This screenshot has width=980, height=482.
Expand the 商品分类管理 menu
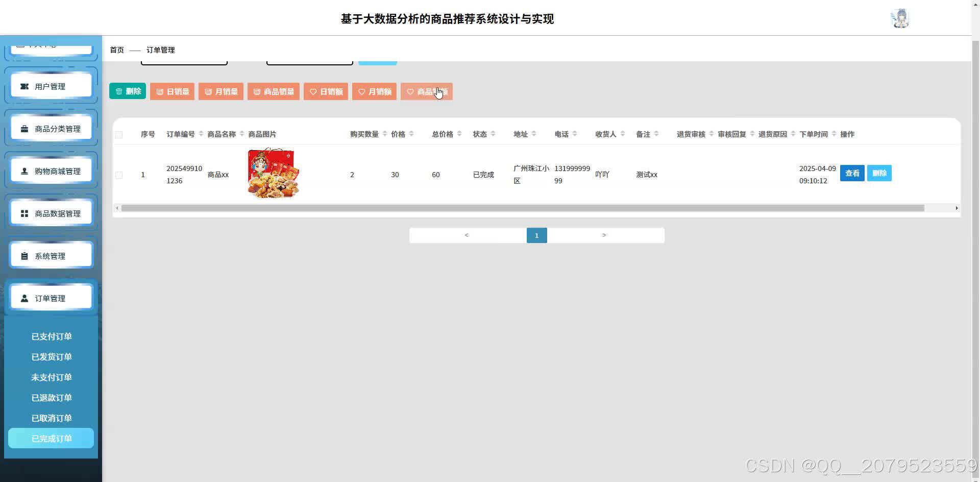pos(51,129)
